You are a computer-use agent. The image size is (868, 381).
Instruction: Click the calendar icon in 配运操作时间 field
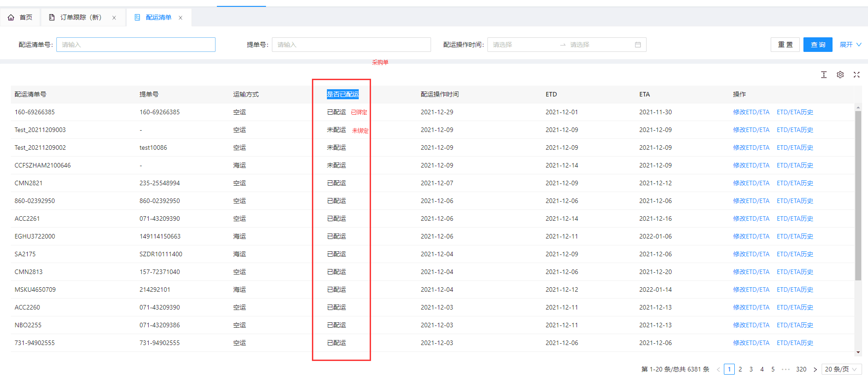[x=637, y=45]
